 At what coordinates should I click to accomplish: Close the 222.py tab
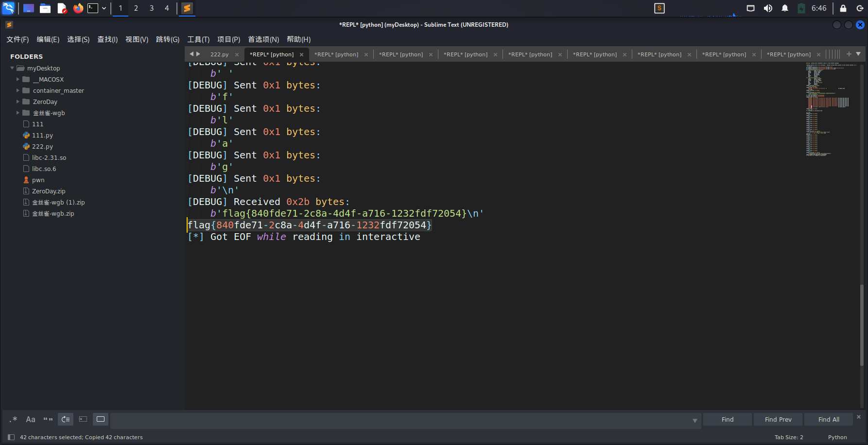tap(237, 54)
